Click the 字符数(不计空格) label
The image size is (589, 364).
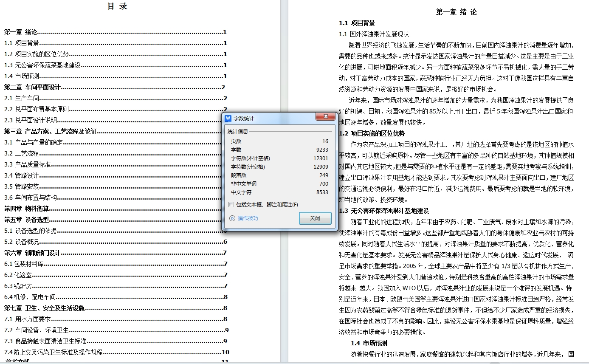pyautogui.click(x=250, y=158)
